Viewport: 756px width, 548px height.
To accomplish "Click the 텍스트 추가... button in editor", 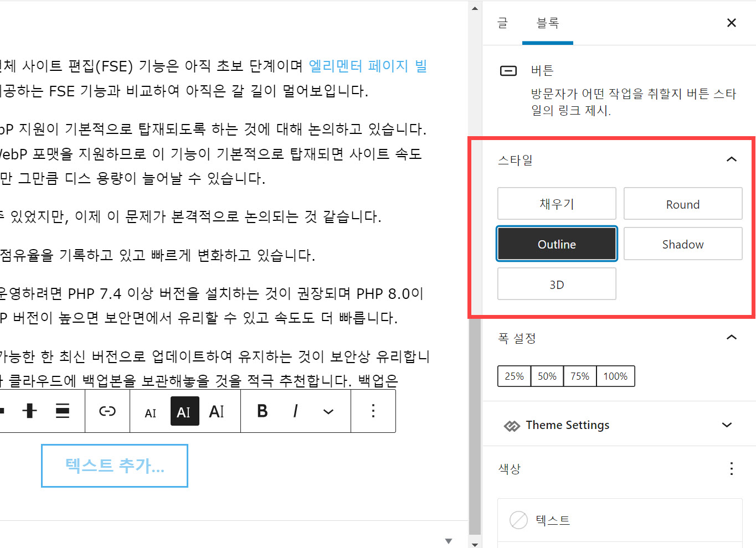I will tap(114, 466).
